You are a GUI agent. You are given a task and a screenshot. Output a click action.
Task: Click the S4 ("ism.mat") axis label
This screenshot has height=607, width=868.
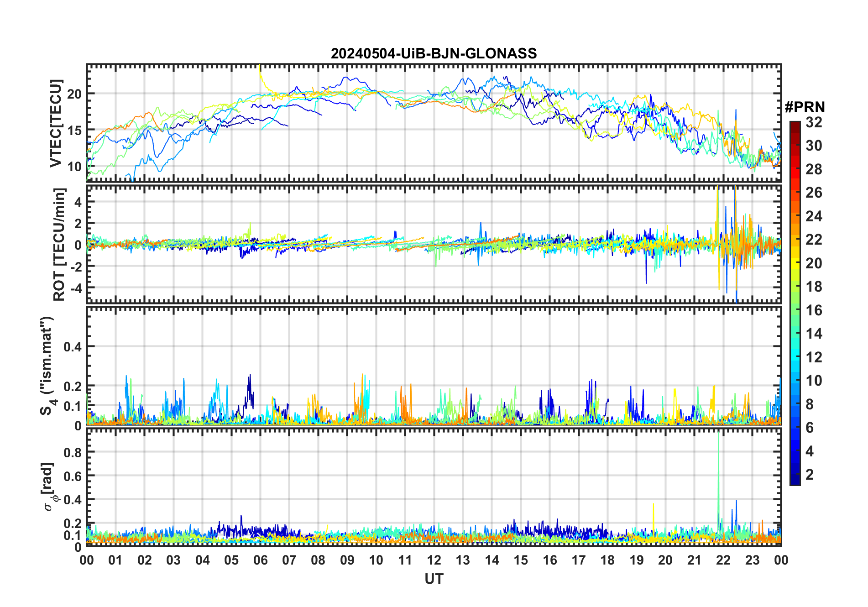pyautogui.click(x=47, y=366)
